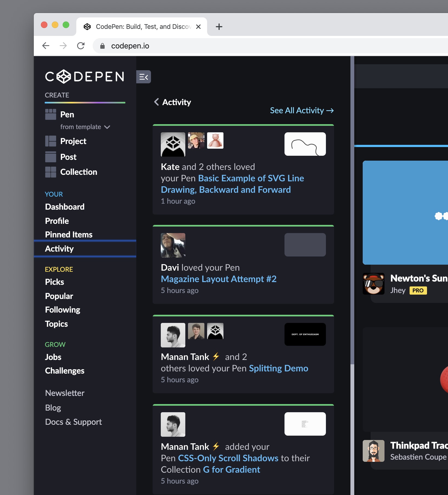Open Challenges
Viewport: 448px width, 495px height.
pos(65,371)
